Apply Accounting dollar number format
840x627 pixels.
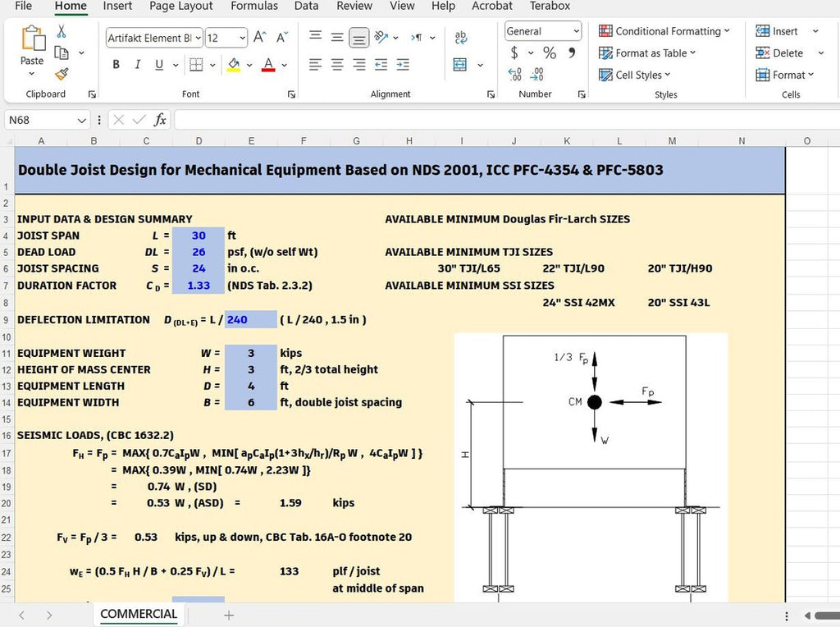514,53
